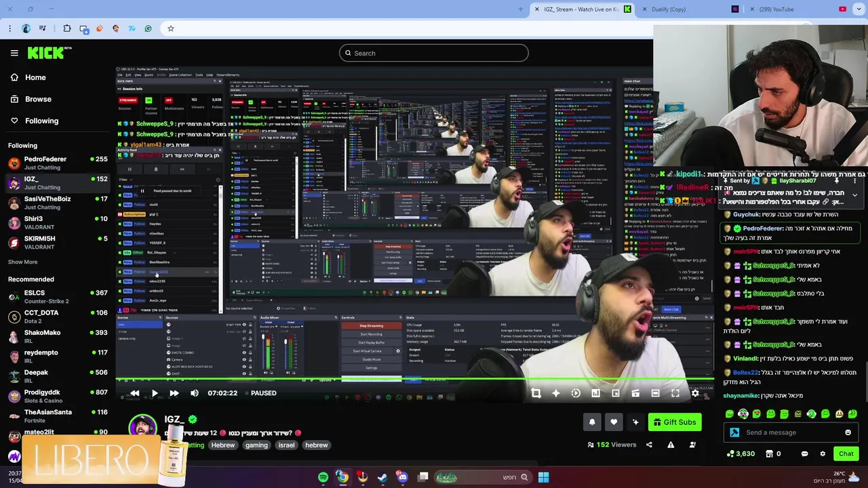Click the Gift Subs button
This screenshot has height=488, width=868.
(675, 422)
